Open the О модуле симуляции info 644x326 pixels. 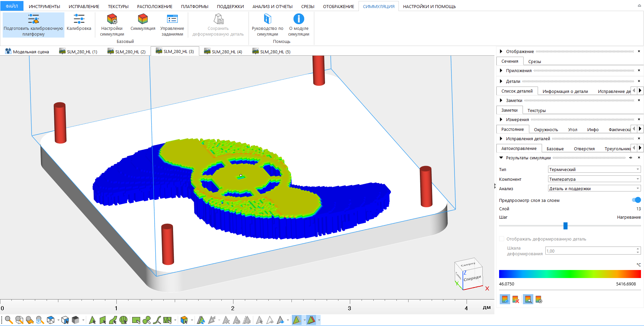pos(299,25)
